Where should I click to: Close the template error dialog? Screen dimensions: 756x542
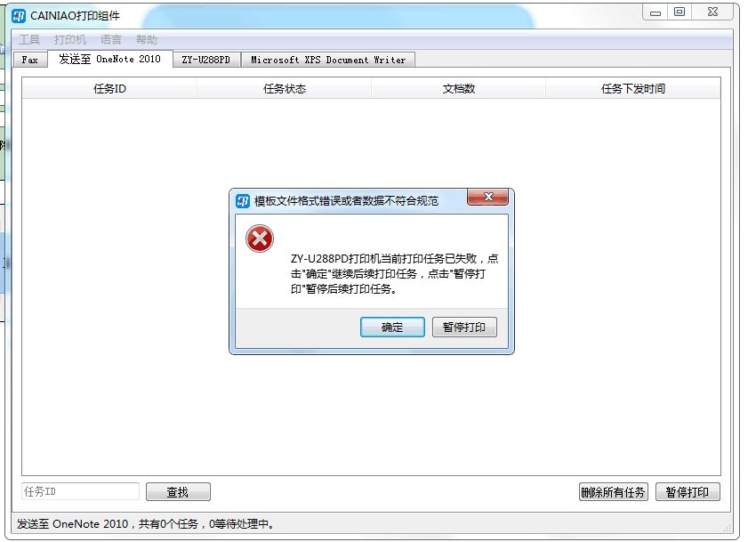(x=487, y=197)
